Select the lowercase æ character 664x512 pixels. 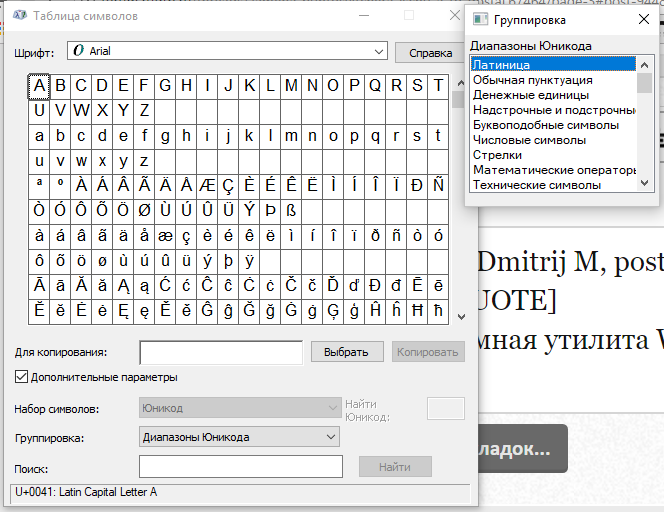click(x=165, y=236)
